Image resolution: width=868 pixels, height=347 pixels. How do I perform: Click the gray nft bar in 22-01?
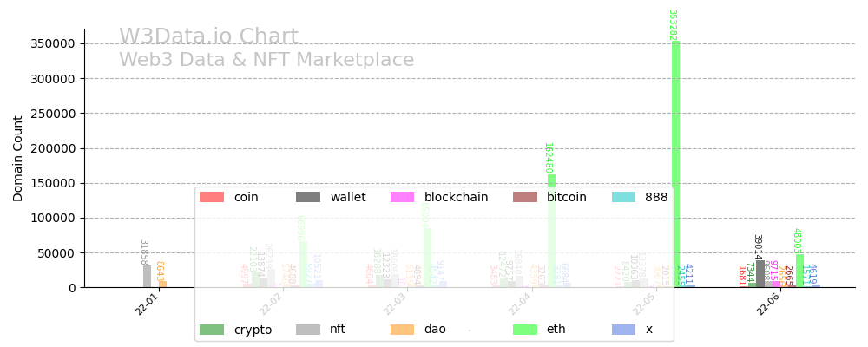148,277
